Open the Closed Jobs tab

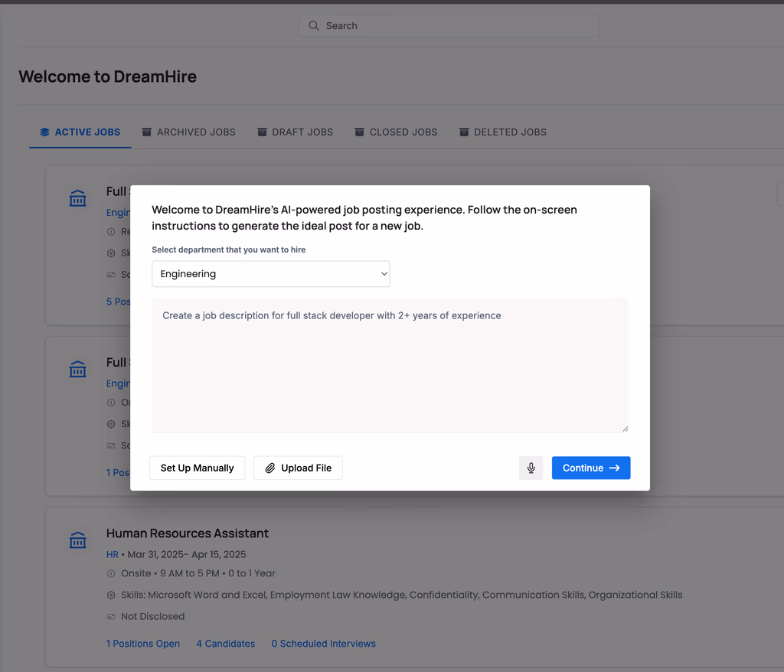point(396,132)
